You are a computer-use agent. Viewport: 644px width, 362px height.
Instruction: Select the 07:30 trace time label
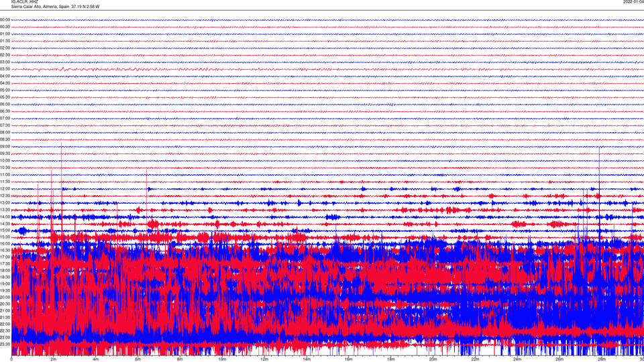pos(5,125)
